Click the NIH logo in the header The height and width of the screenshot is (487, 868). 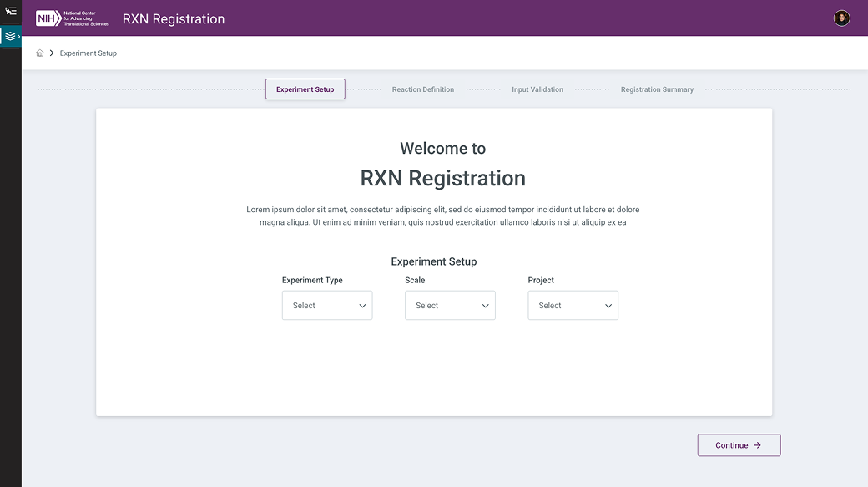click(72, 18)
